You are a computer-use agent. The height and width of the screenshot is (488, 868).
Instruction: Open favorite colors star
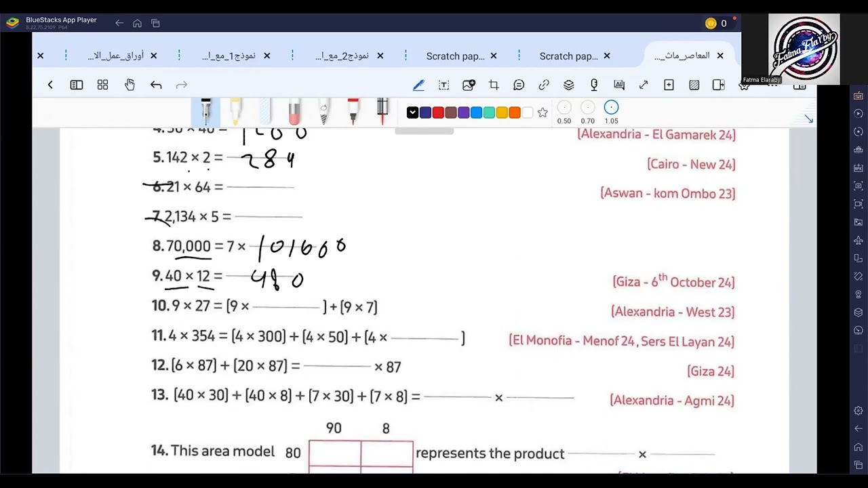click(x=542, y=113)
